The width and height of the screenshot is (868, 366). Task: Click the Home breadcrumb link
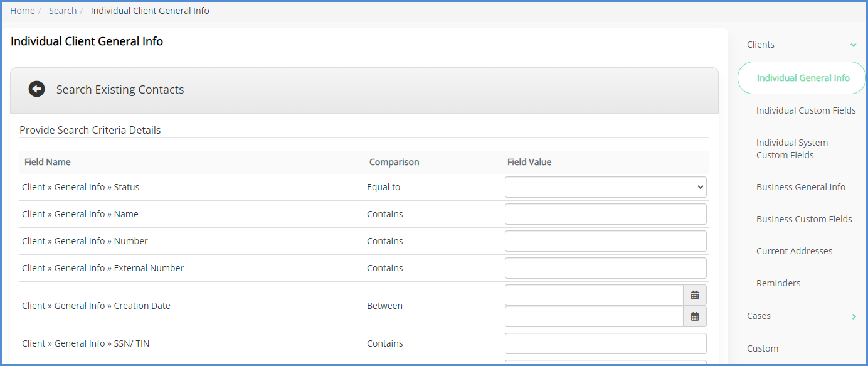click(x=23, y=11)
